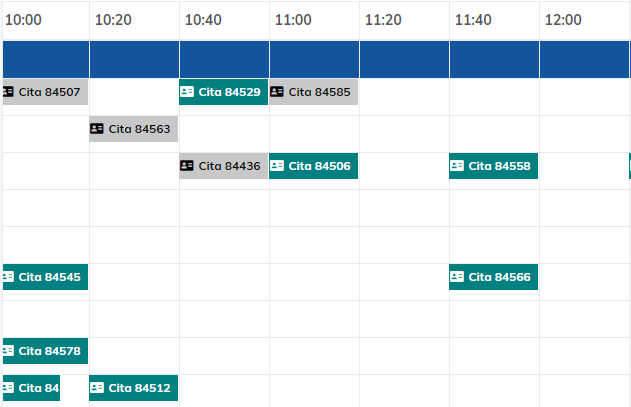Click the card icon on Cita 84436
The width and height of the screenshot is (631, 407).
pyautogui.click(x=187, y=166)
